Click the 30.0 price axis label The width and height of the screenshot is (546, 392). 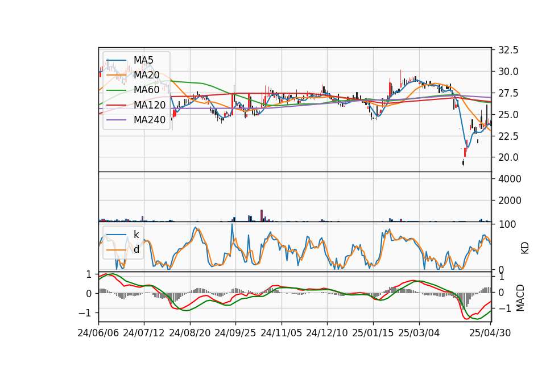coord(508,72)
